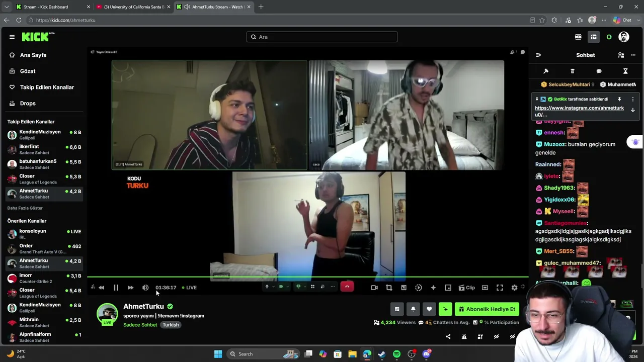Open KendineMuzisyen followed channel
Viewport: 644px width, 362px height.
[x=44, y=135]
